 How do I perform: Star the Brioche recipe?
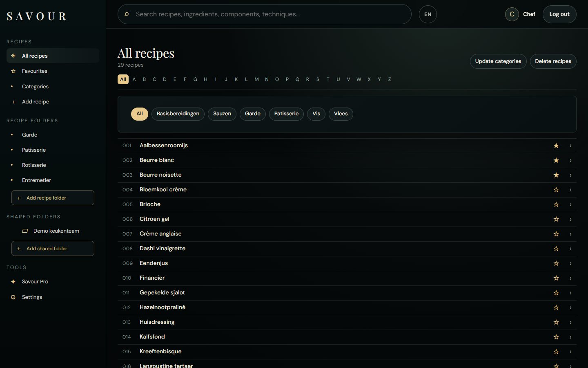[x=556, y=204]
